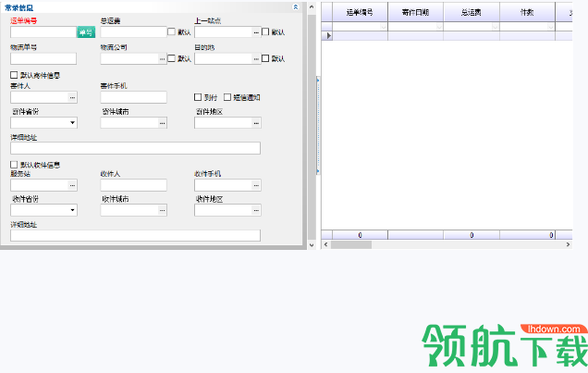Open filter dropdown under 寄件日期 column
The height and width of the screenshot is (373, 588).
tap(439, 27)
